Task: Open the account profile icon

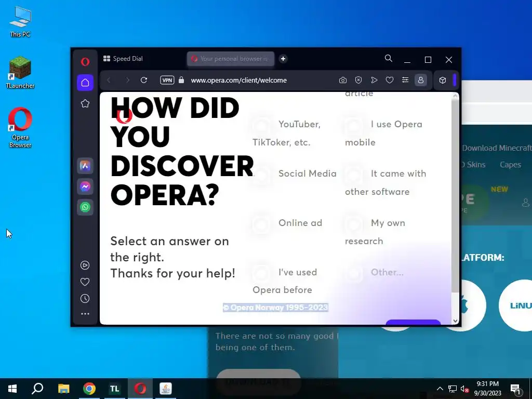Action: click(421, 81)
